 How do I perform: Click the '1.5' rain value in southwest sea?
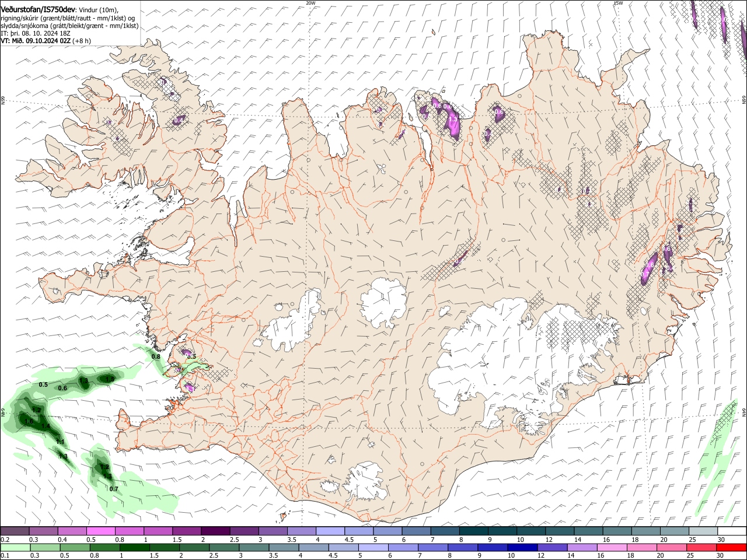coord(110,379)
